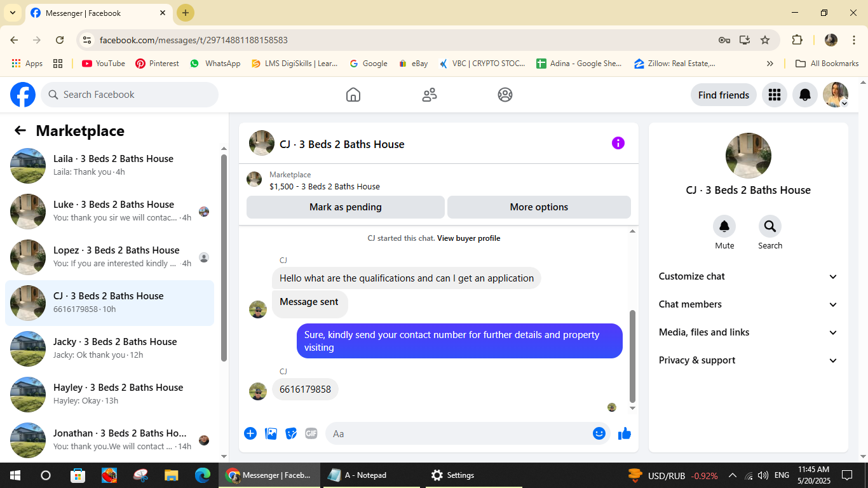Open the Notifications bell icon
The width and height of the screenshot is (868, 488).
[805, 95]
